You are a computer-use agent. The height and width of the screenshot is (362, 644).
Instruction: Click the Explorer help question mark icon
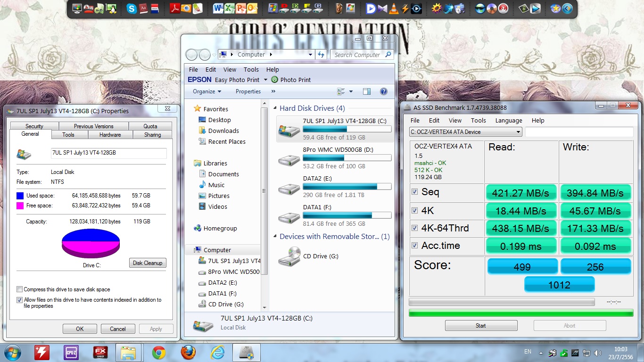[384, 91]
